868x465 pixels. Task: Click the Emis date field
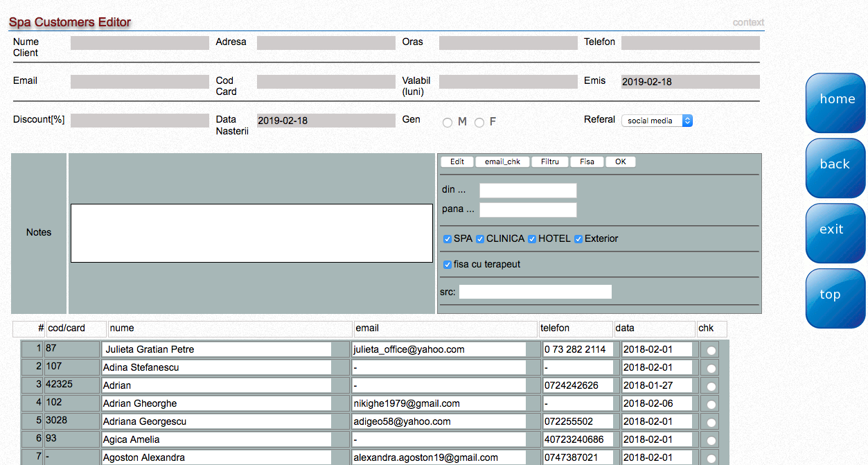click(x=690, y=82)
